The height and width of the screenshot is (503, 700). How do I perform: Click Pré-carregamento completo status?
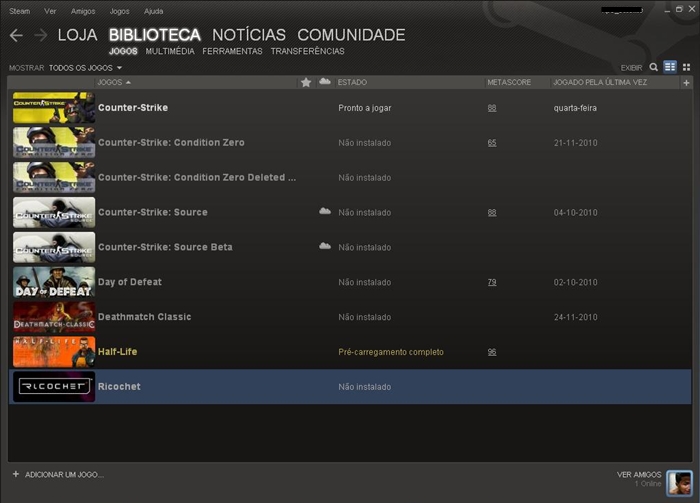pyautogui.click(x=391, y=352)
